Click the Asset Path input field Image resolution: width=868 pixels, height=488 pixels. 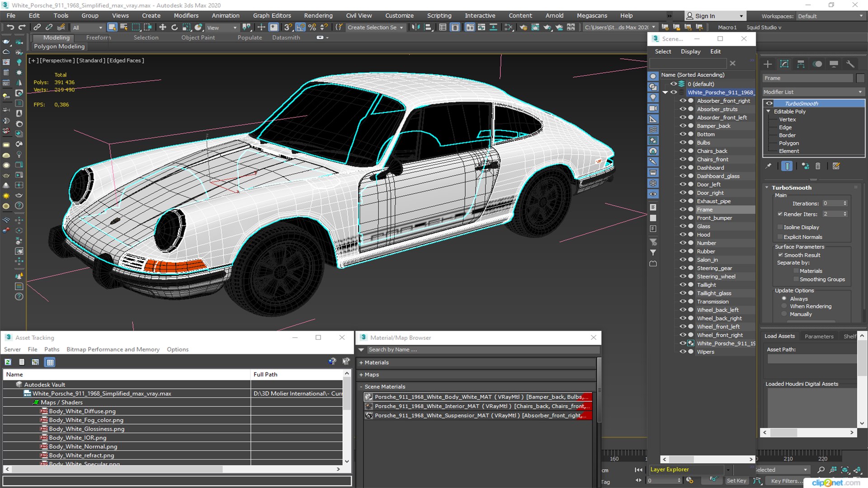(811, 359)
